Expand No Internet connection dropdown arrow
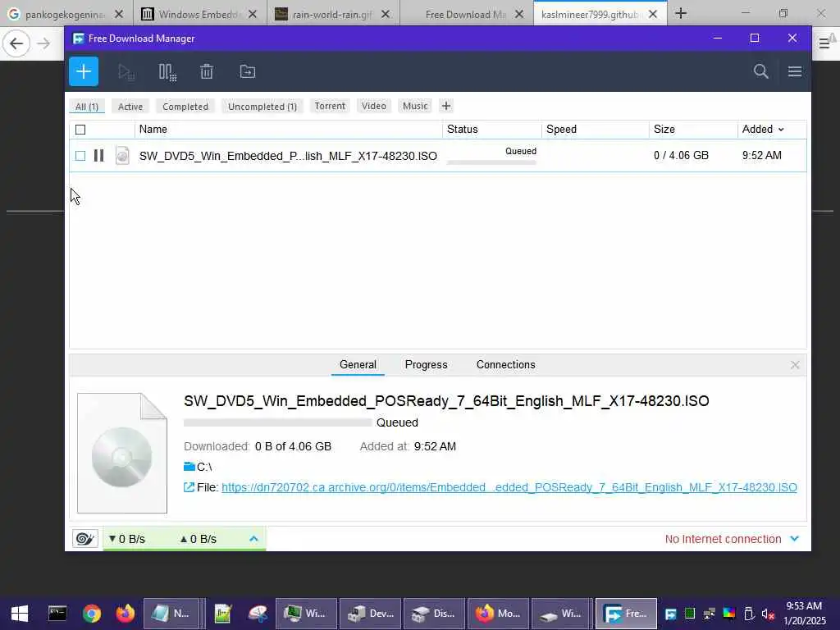The width and height of the screenshot is (840, 630). click(x=794, y=539)
